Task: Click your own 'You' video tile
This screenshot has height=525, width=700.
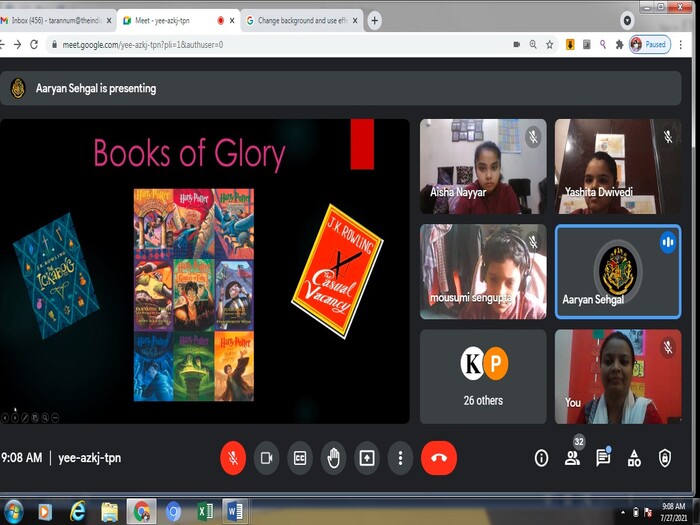Action: click(x=618, y=377)
